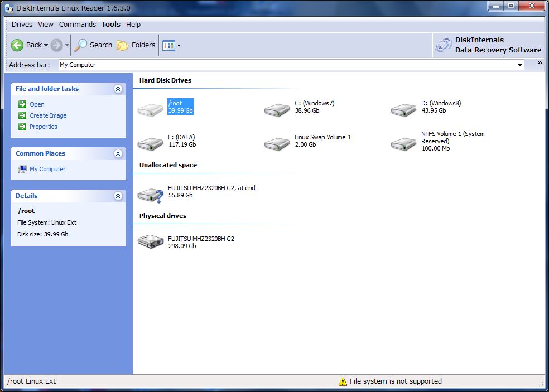Click /root Linux Ext status bar text
The width and height of the screenshot is (549, 392).
coord(31,381)
